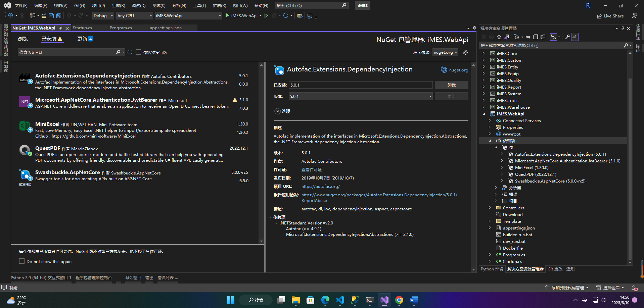Click Collapse All icon in Solution Explorer
Screen dimensions: 644x308
(536, 37)
